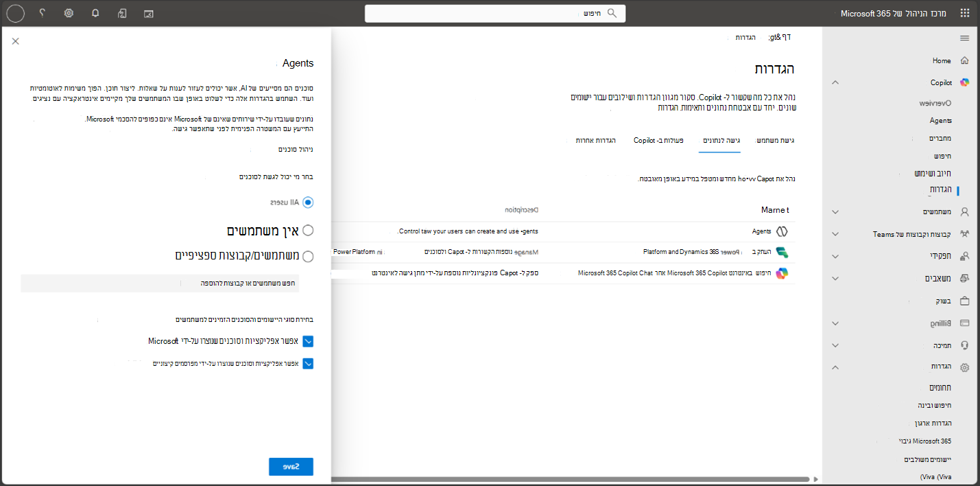The width and height of the screenshot is (980, 486).
Task: Click the Users person icon in sidebar
Action: pos(965,212)
